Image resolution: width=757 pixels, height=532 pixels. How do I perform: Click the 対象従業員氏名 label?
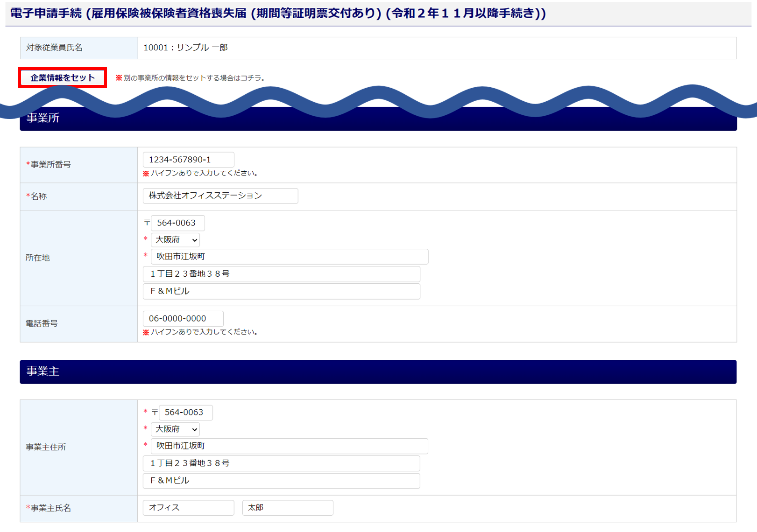coord(54,48)
